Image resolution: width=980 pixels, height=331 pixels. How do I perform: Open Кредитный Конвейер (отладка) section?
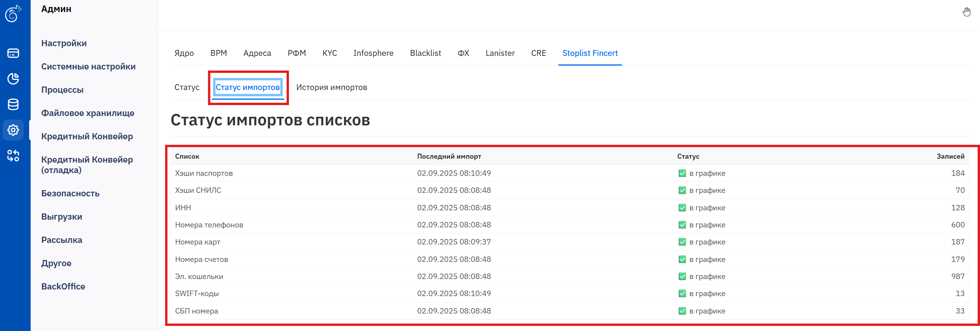87,165
